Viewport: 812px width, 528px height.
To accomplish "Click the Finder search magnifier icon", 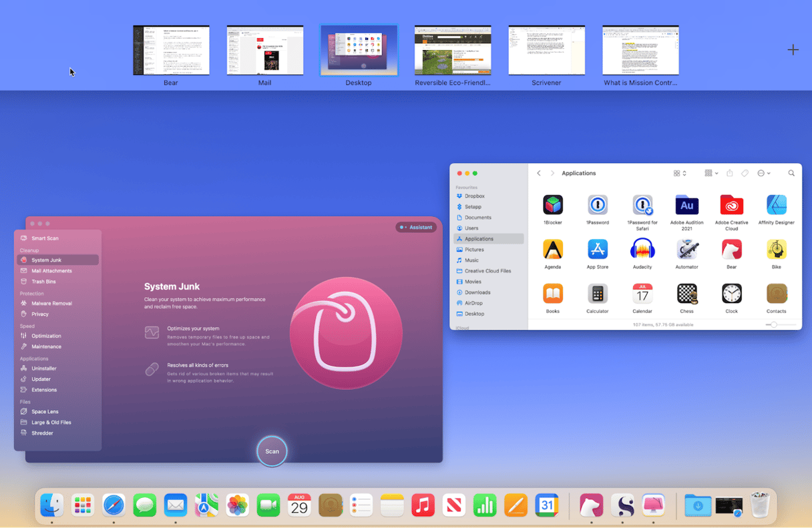I will (x=791, y=174).
